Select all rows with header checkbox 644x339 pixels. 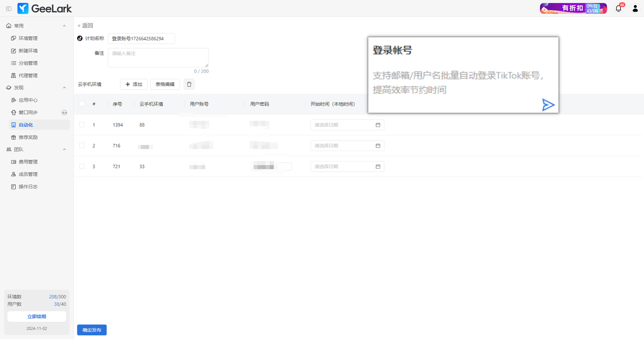click(82, 104)
